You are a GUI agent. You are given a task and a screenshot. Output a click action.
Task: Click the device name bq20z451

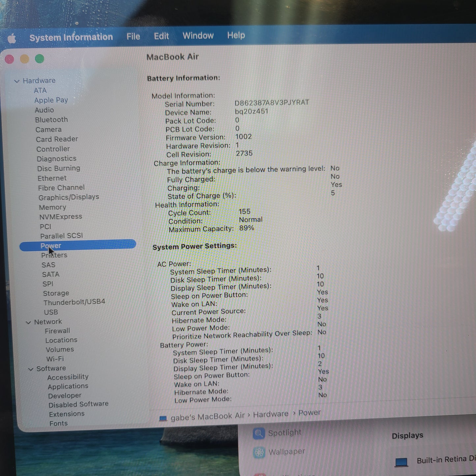(251, 112)
